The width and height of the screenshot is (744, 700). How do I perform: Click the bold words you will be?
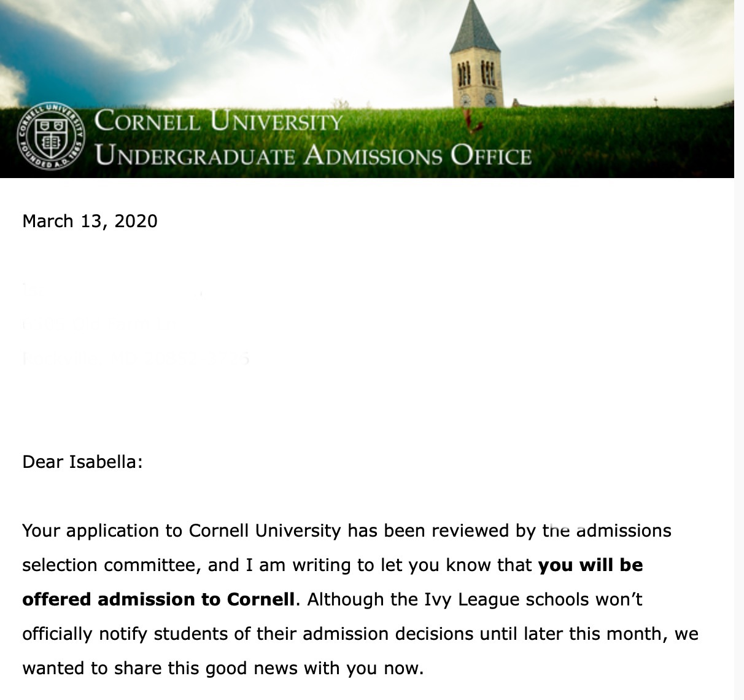coord(591,565)
